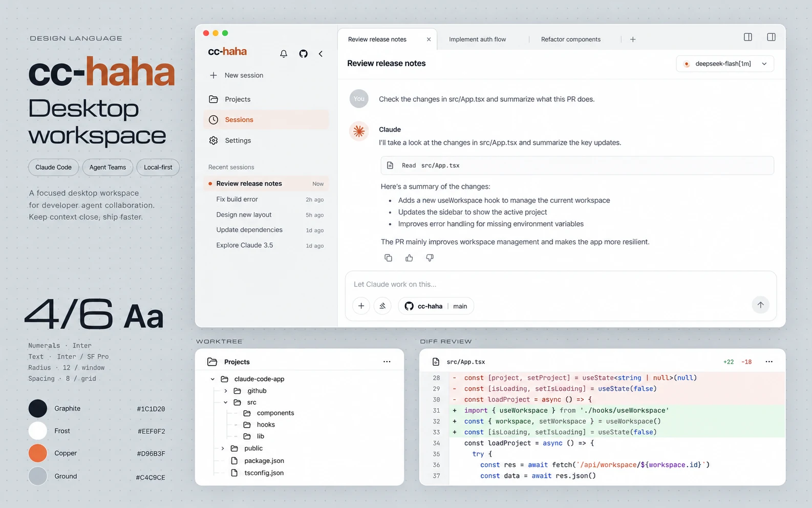Open Projects in sidebar
Viewport: 812px width, 508px height.
pos(266,99)
